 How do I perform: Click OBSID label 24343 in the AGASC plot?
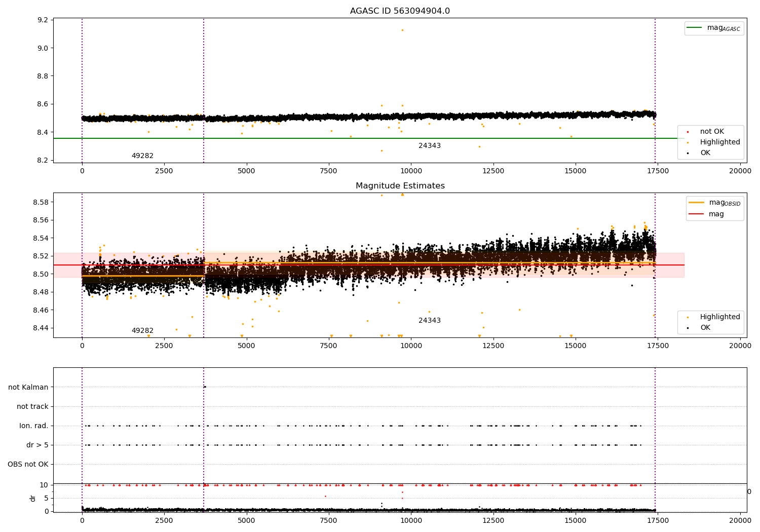tap(430, 146)
